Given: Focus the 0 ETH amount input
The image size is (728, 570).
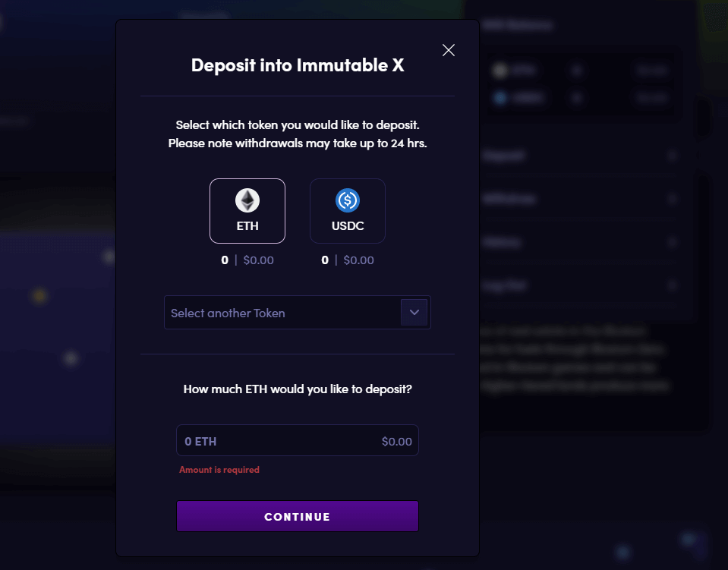Looking at the screenshot, I should tap(297, 440).
